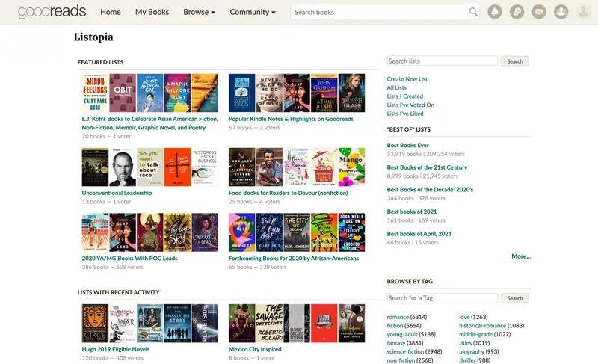Open the friend requests icon
Image resolution: width=598 pixels, height=364 pixels.
click(561, 12)
